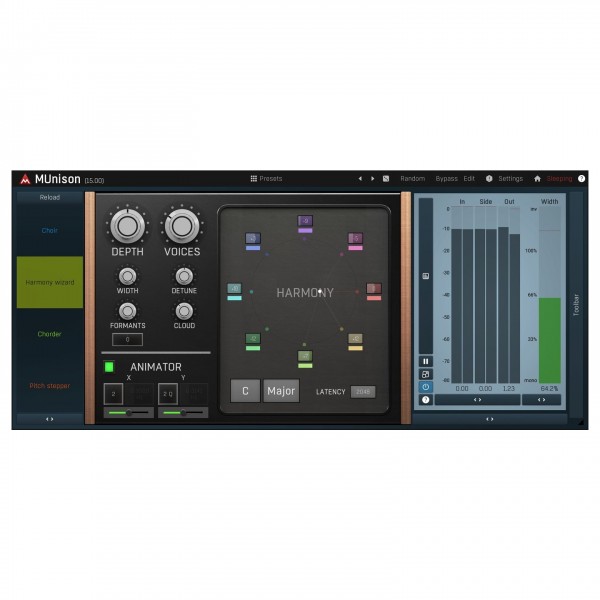Pause the meters with the pause icon
This screenshot has height=600, width=600.
point(425,361)
